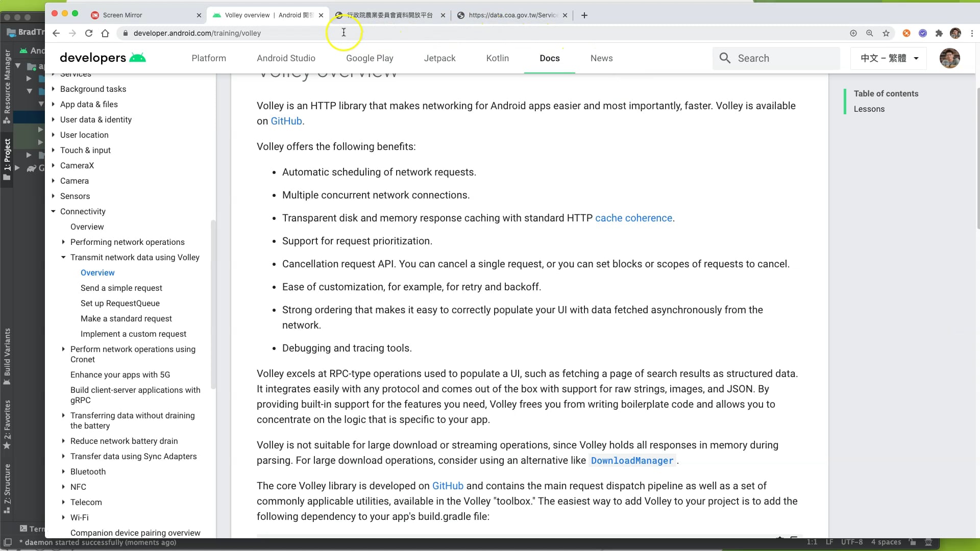980x551 pixels.
Task: Click the new tab plus icon
Action: coord(584,15)
